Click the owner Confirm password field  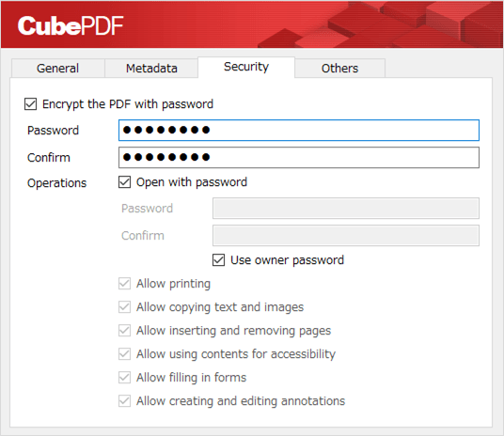299,158
